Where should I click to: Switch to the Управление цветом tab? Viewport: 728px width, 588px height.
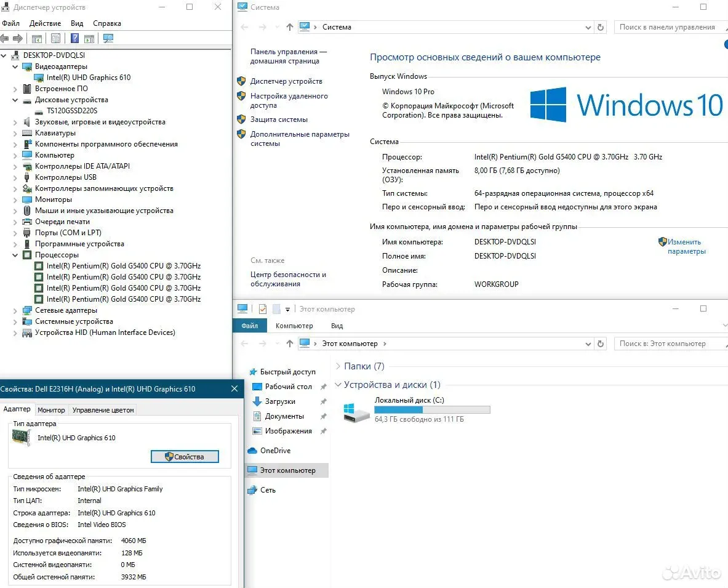coord(103,410)
